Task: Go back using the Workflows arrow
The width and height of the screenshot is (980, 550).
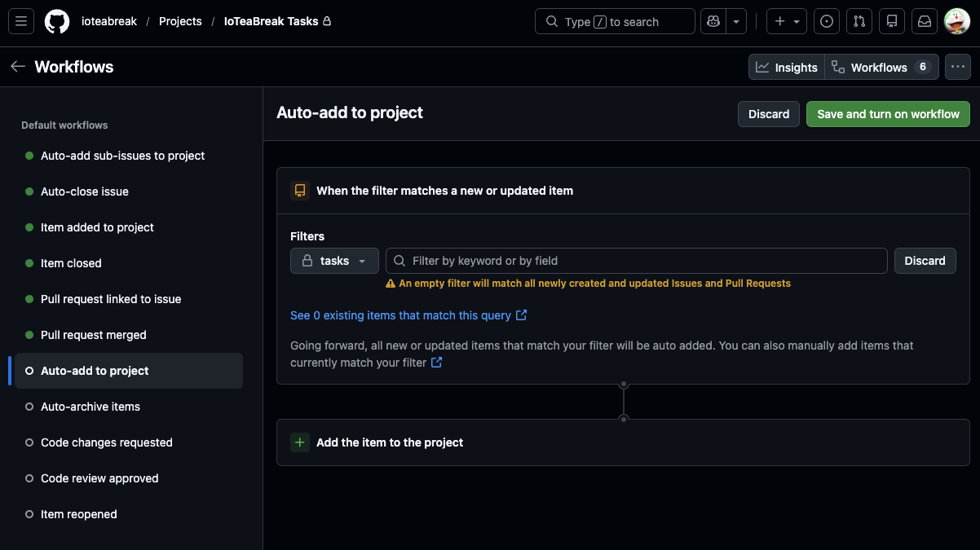Action: tap(18, 67)
